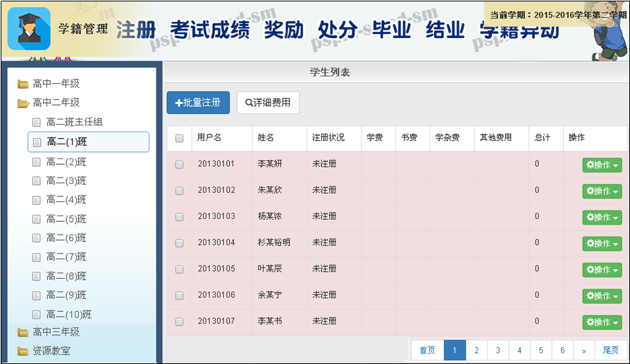The width and height of the screenshot is (630, 364).
Task: Click the document icon beside 高二(5)班
Action: (x=37, y=219)
